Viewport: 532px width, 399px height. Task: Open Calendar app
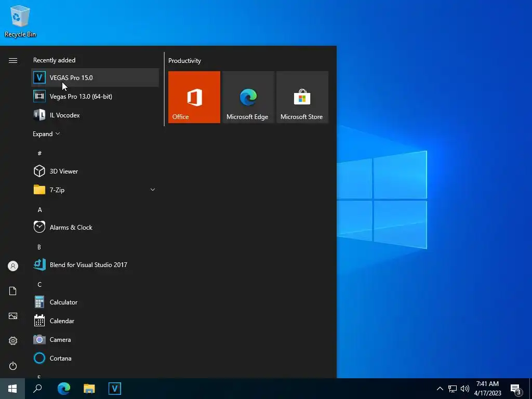point(95,321)
